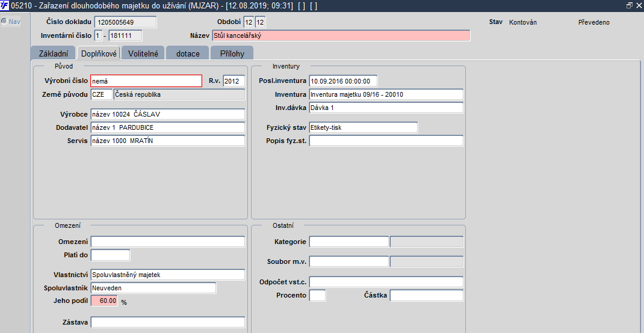Click the Posl.inventura date field
Image resolution: width=644 pixels, height=333 pixels.
pos(343,81)
